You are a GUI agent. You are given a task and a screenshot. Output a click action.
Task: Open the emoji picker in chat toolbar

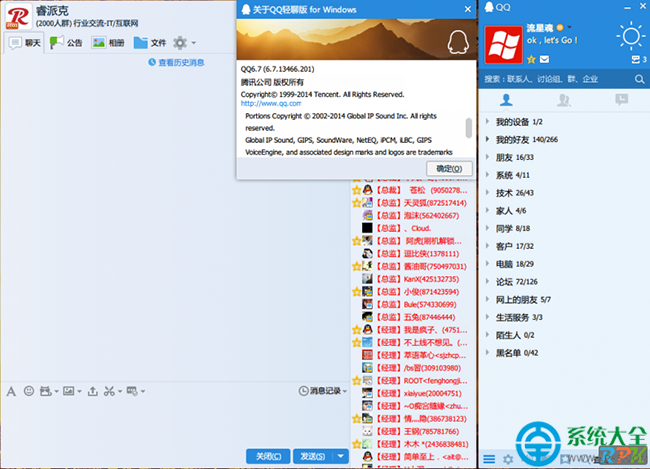click(x=29, y=390)
